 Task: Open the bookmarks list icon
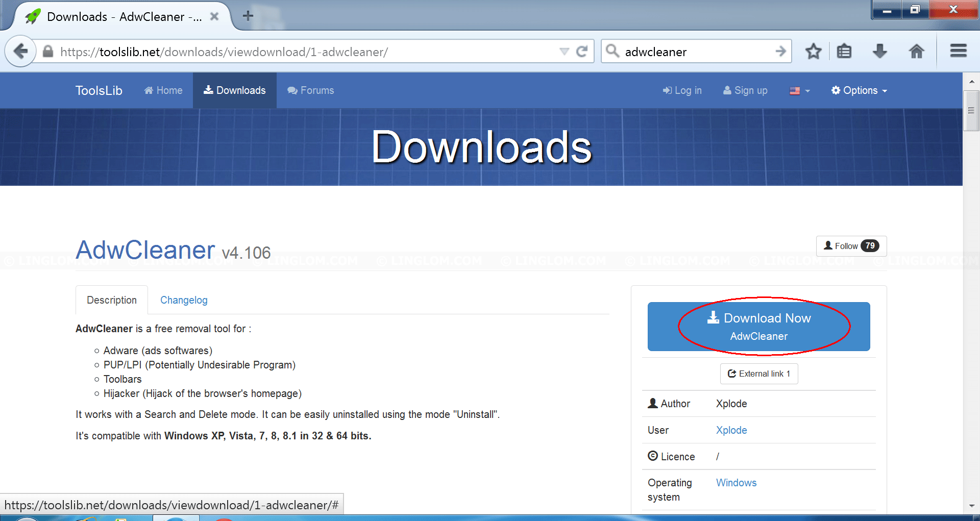point(844,51)
